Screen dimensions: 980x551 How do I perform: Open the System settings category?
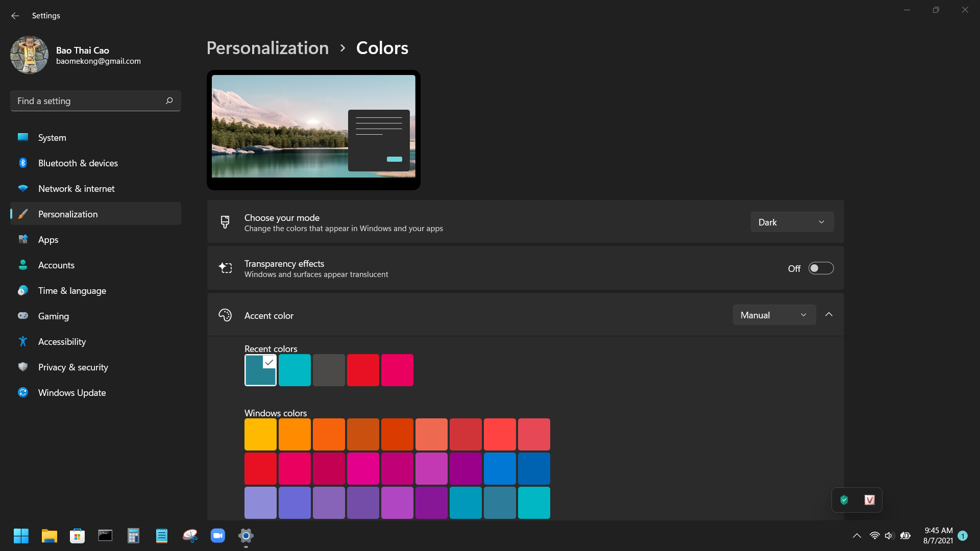click(x=95, y=137)
